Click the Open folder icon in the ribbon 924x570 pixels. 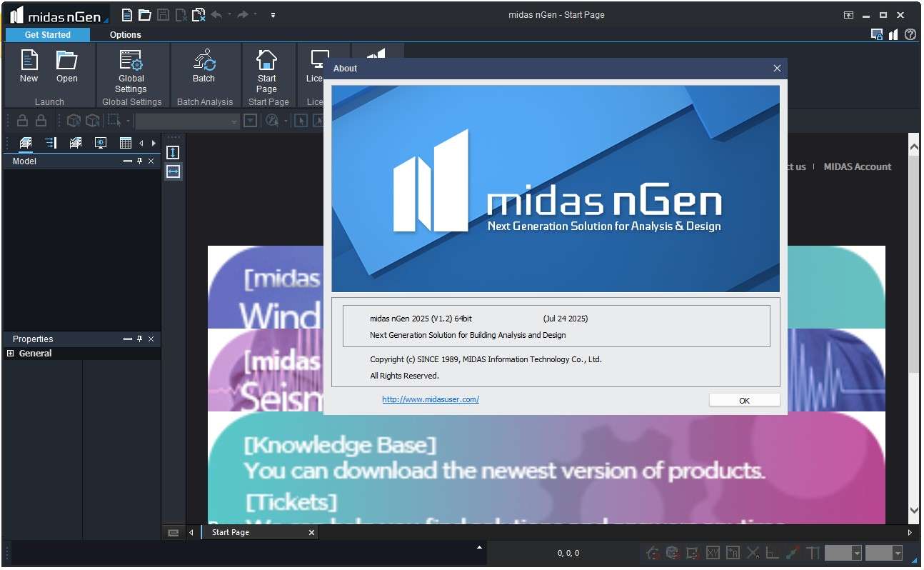click(x=67, y=66)
